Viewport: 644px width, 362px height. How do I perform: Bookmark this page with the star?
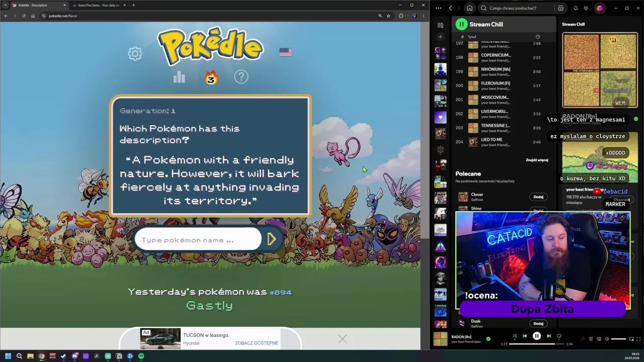(x=388, y=16)
